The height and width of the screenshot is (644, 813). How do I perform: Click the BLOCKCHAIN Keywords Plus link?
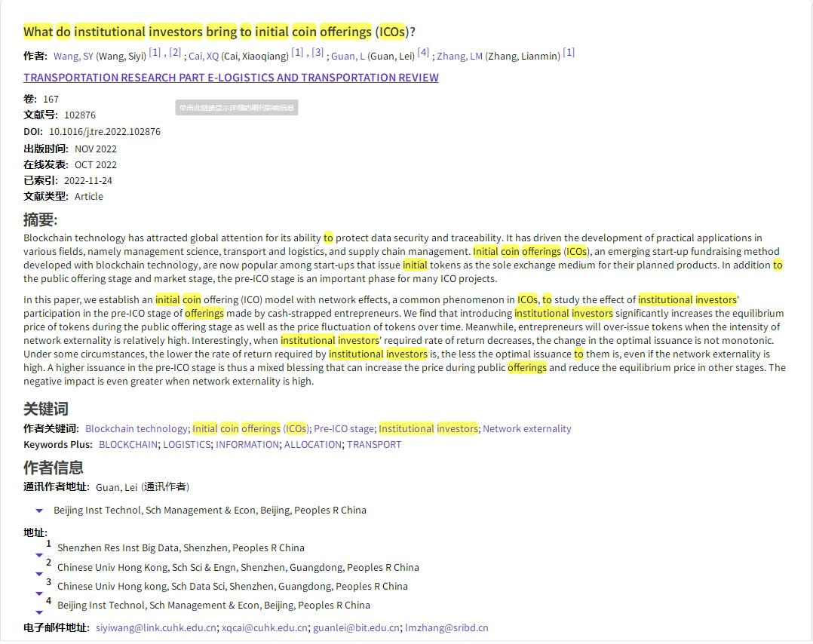(x=128, y=445)
